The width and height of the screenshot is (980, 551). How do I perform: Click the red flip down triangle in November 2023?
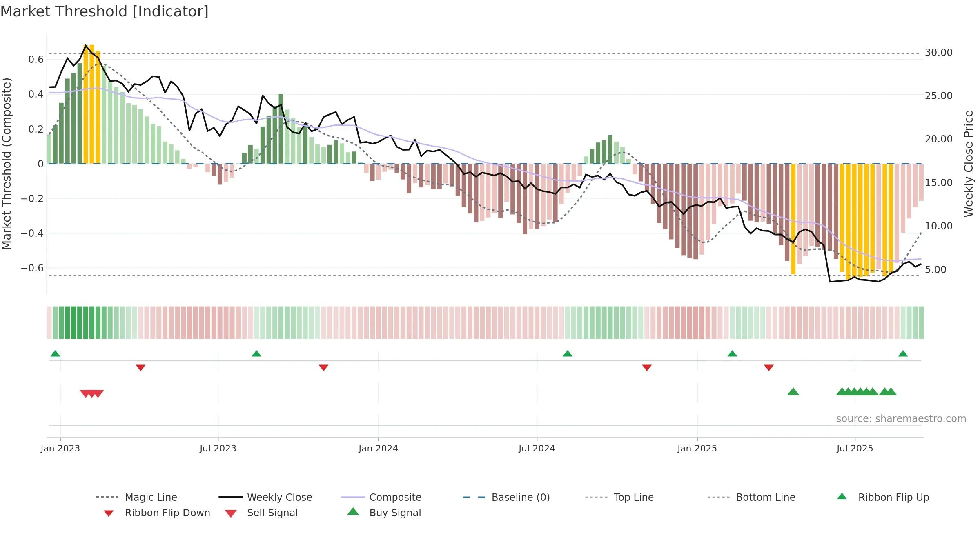[x=323, y=368]
